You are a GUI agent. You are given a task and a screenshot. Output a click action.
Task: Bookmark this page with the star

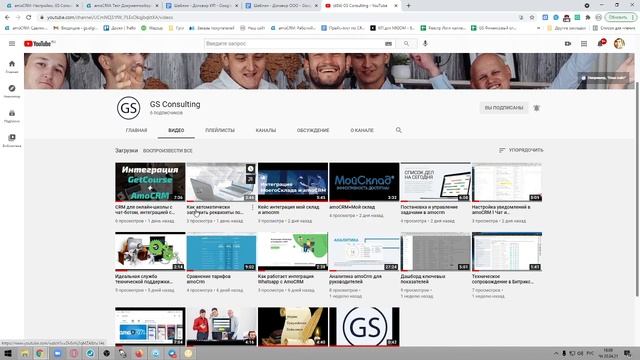(x=532, y=17)
